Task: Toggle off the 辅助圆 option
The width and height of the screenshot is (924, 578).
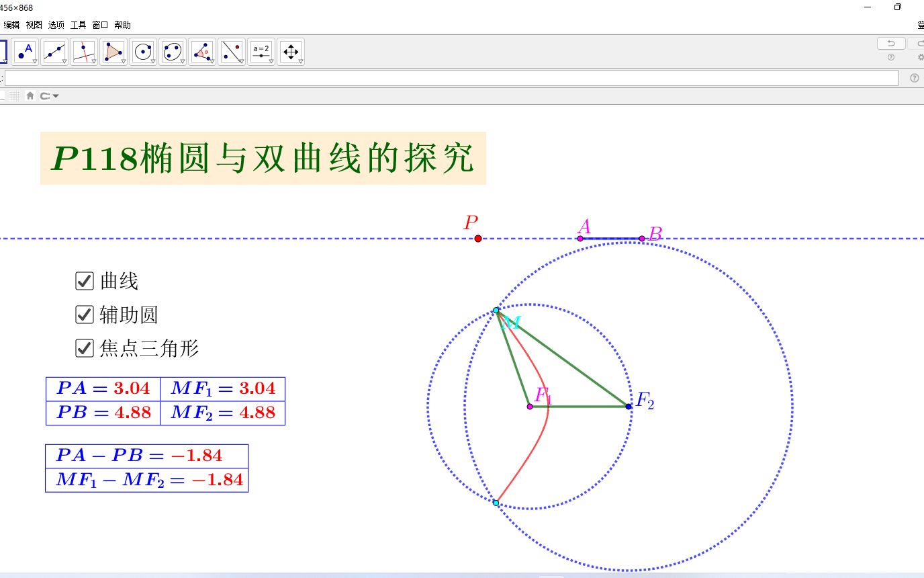Action: [84, 315]
